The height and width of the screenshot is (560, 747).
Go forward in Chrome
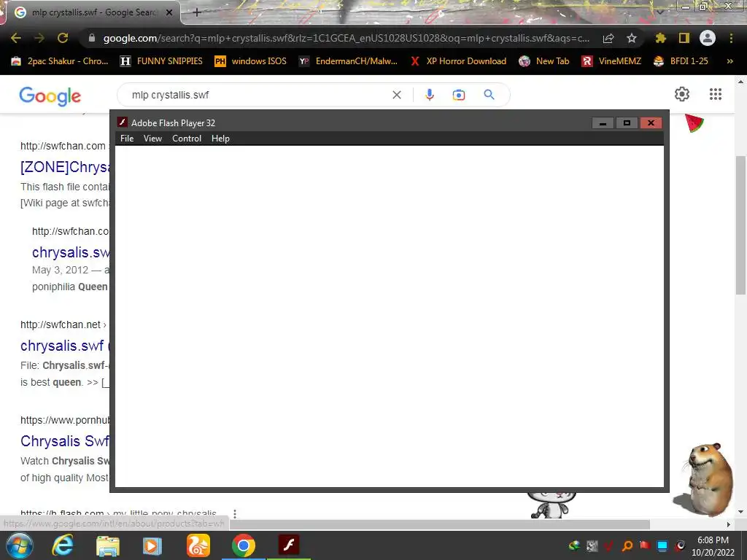coord(39,38)
